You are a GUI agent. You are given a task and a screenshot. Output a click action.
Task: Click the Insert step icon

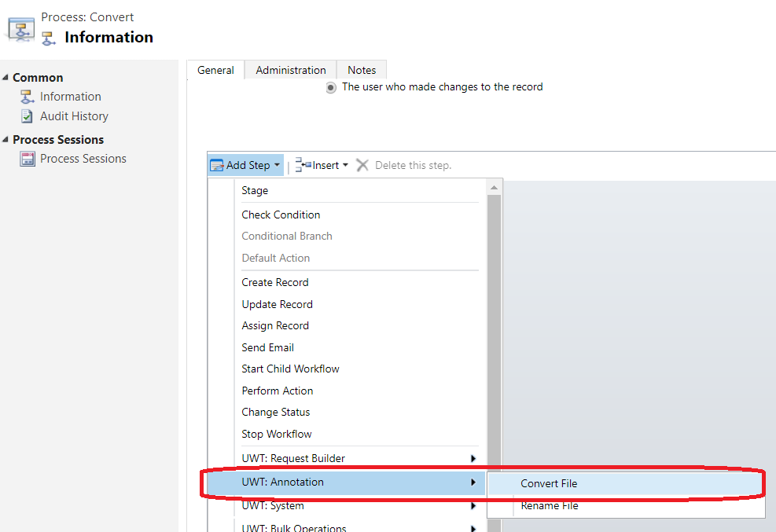coord(303,165)
